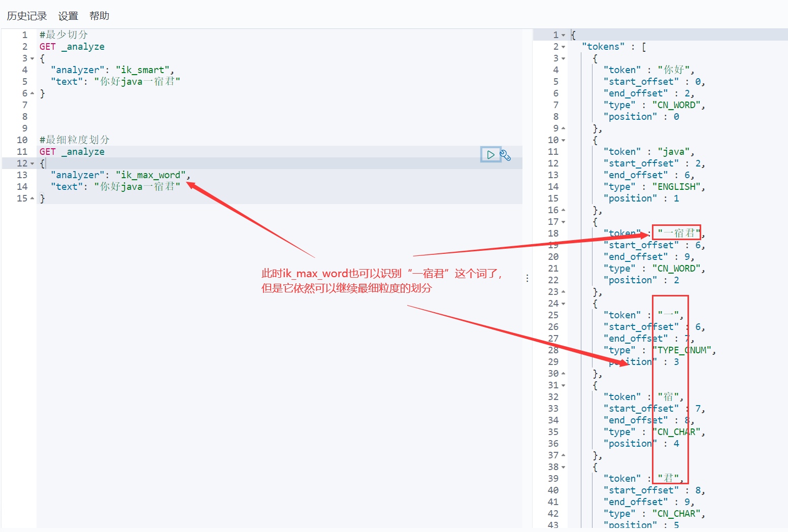
Task: Toggle fold arrow at editor line 15
Action: 32,198
